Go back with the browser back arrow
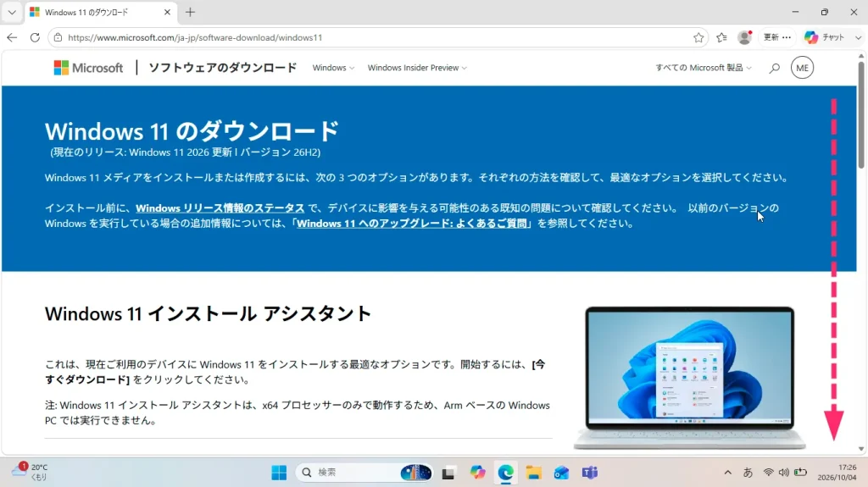The width and height of the screenshot is (868, 487). pos(12,37)
